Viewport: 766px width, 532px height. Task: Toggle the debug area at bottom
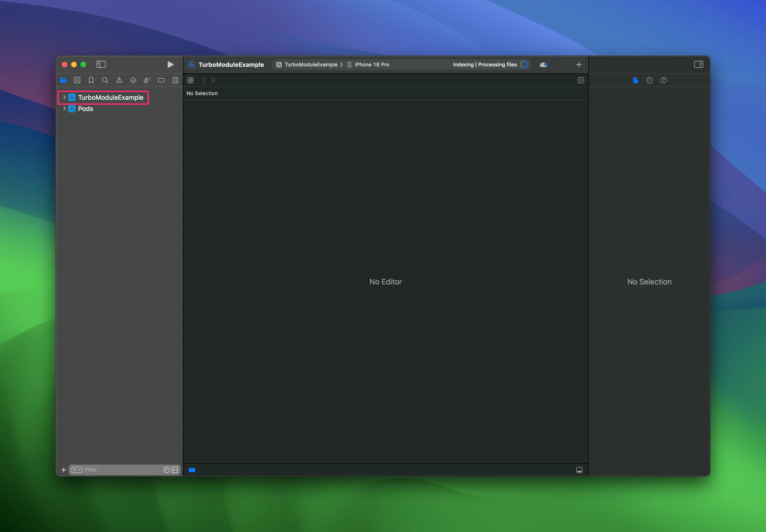click(x=579, y=470)
